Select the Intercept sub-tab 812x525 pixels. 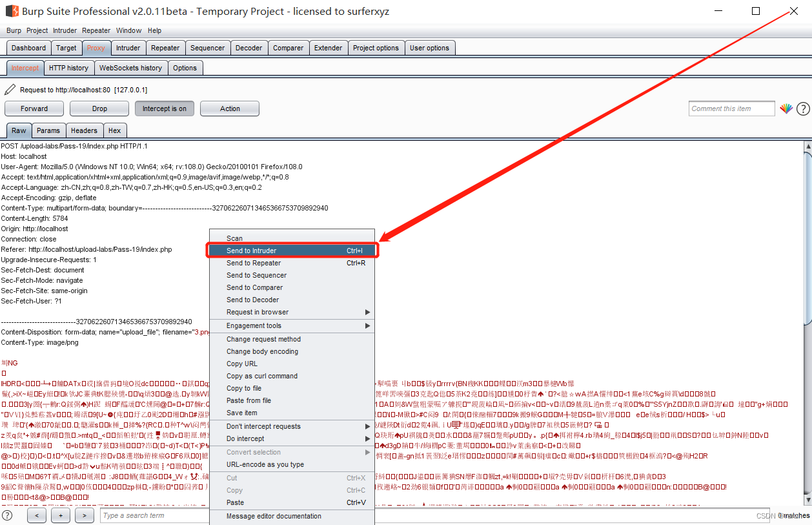(x=25, y=68)
